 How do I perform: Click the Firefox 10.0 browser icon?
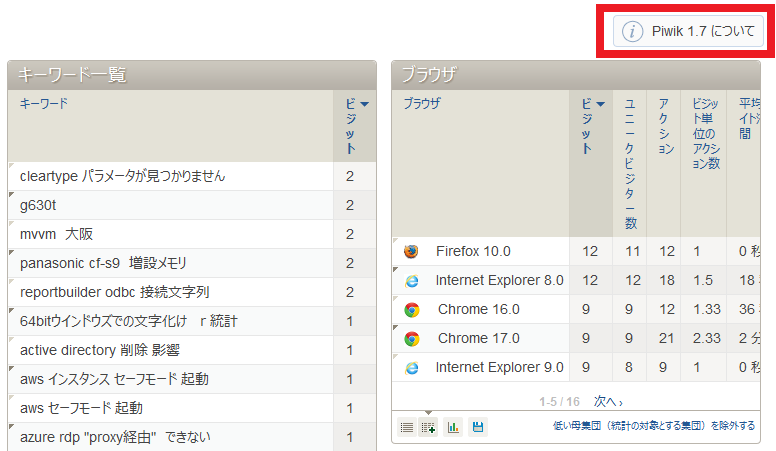411,251
